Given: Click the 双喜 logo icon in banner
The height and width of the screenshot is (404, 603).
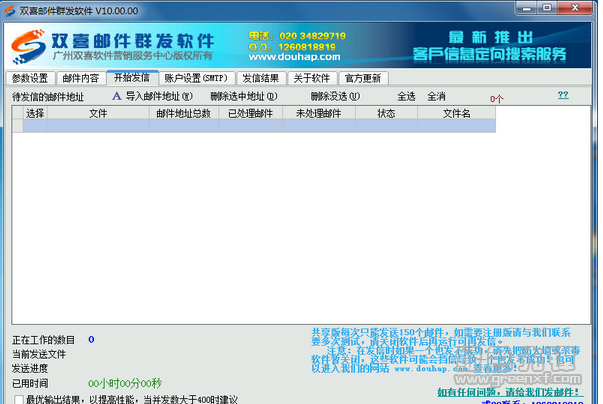Looking at the screenshot, I should click(28, 47).
